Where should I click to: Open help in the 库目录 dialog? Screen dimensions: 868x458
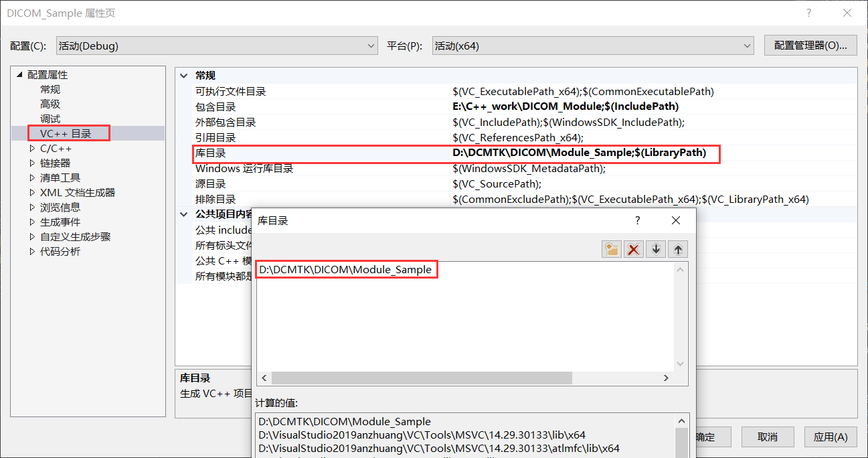coord(636,220)
